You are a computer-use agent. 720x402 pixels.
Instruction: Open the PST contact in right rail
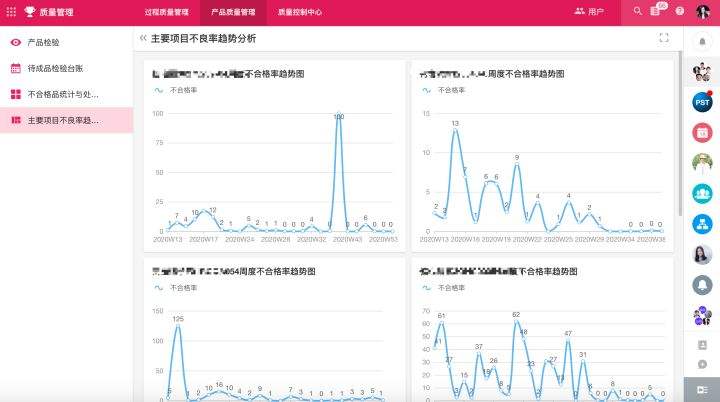(x=702, y=102)
